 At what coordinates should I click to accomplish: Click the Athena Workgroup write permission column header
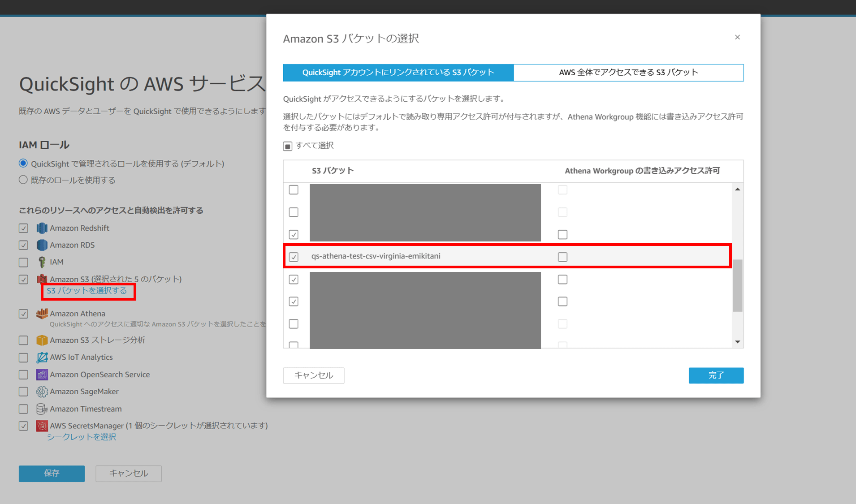click(x=642, y=171)
